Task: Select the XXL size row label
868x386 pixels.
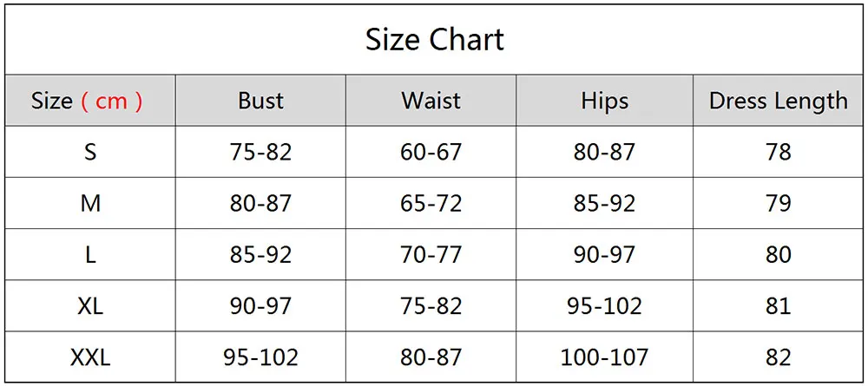Action: click(90, 357)
